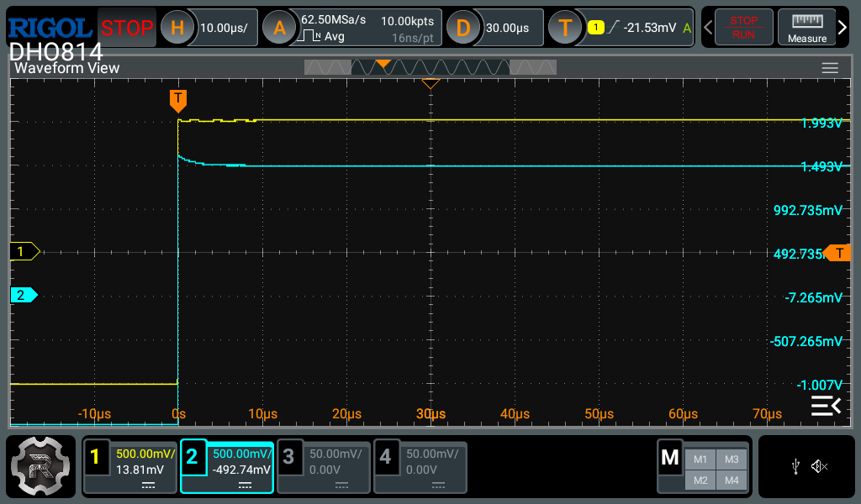Open the Delay D settings icon

[x=462, y=28]
